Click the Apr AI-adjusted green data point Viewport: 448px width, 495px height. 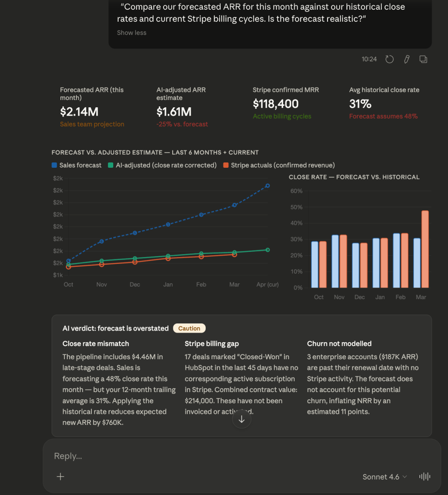268,250
